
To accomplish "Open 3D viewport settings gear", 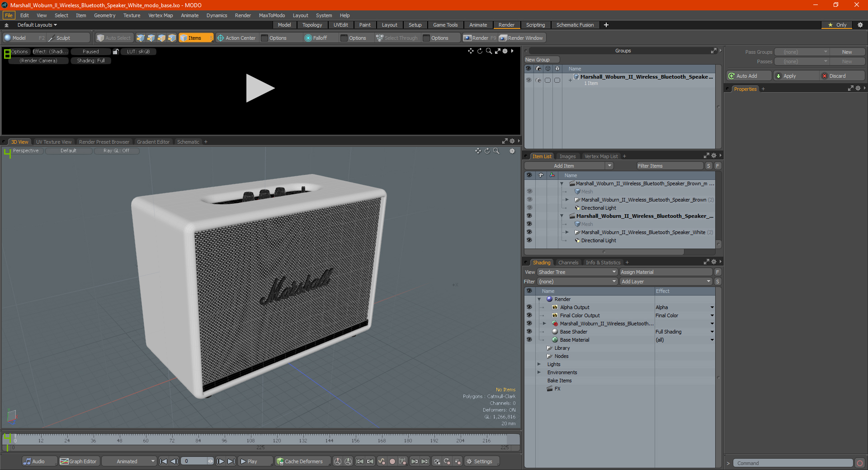I will click(x=512, y=151).
